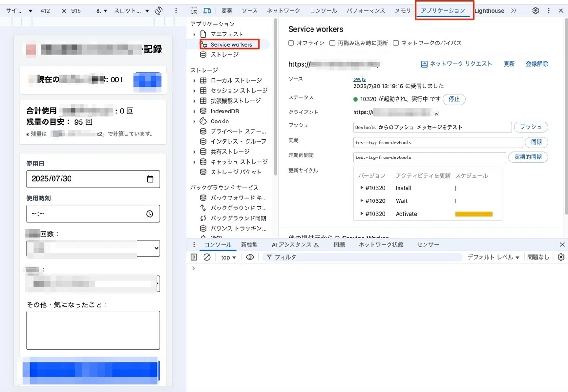The width and height of the screenshot is (568, 392).
Task: Open 新機能 drawer tab
Action: [x=249, y=244]
